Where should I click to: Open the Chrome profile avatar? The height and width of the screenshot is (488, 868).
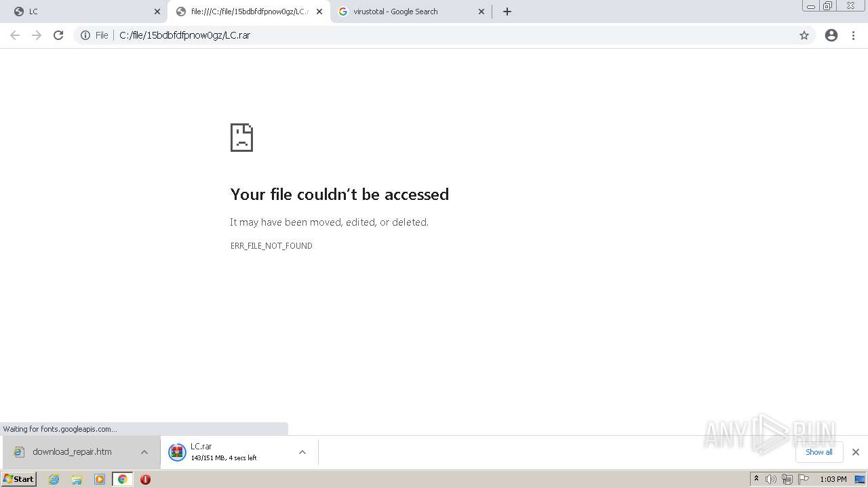[x=831, y=35]
